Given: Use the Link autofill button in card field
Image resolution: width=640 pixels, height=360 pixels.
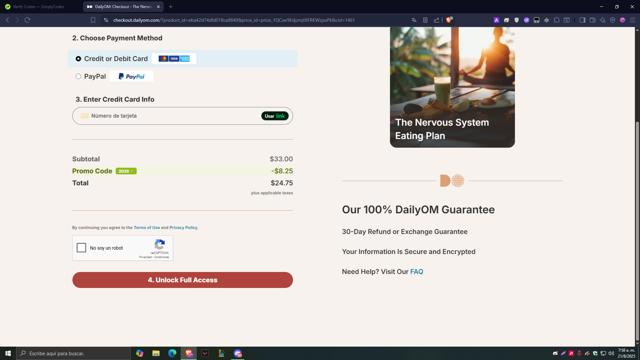Looking at the screenshot, I should tap(275, 116).
